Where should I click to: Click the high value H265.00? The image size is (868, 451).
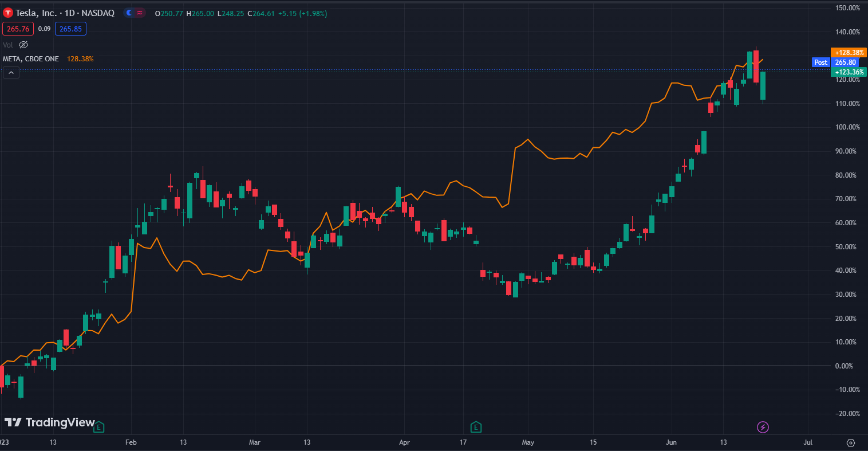[200, 13]
